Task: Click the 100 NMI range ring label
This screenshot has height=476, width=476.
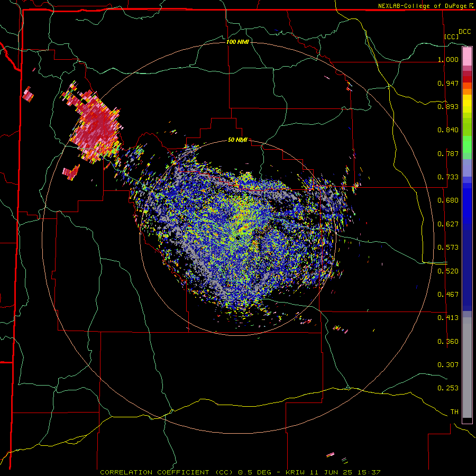Action: 237,42
